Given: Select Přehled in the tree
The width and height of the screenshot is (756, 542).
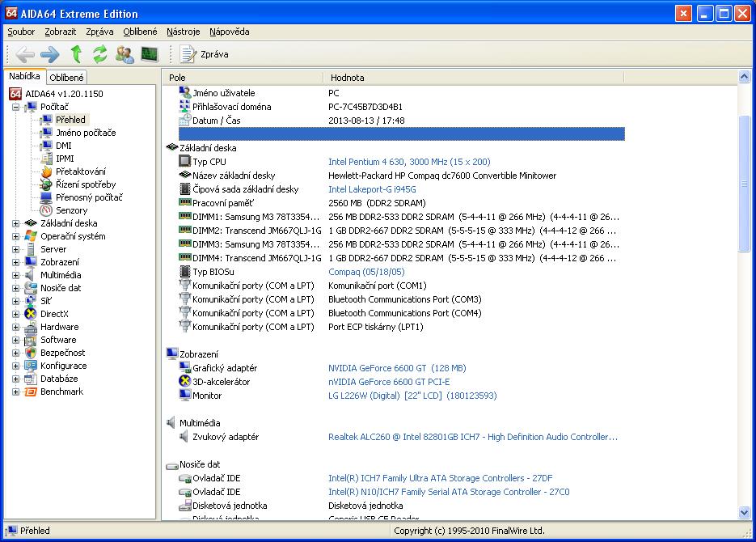Looking at the screenshot, I should [x=70, y=120].
